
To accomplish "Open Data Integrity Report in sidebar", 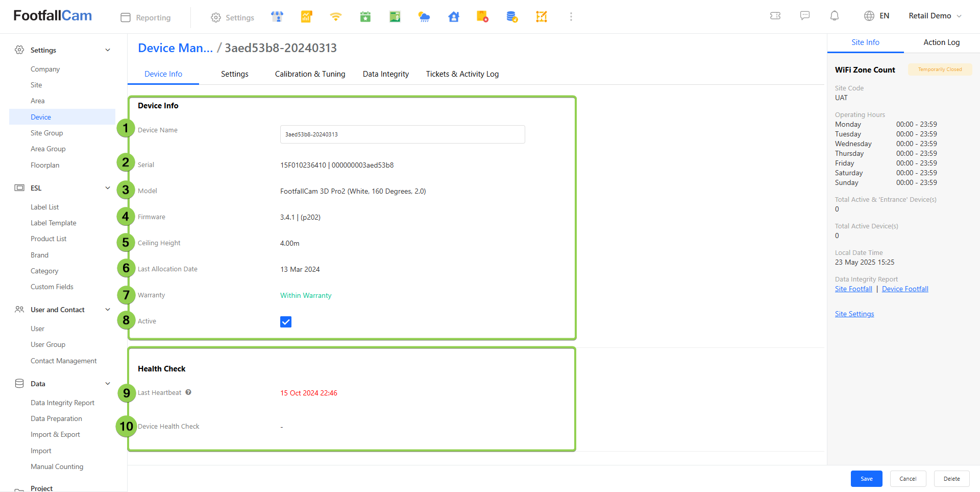I will pyautogui.click(x=63, y=403).
